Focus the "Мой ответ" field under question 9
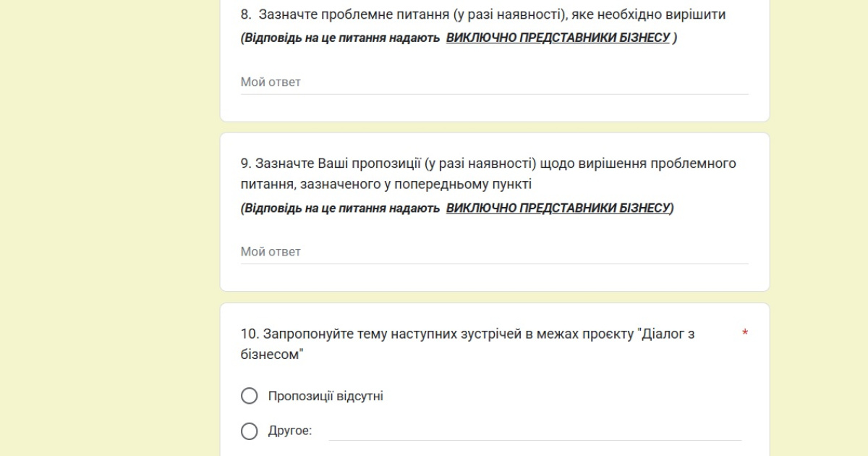Screen dimensions: 868x456 tap(495, 252)
